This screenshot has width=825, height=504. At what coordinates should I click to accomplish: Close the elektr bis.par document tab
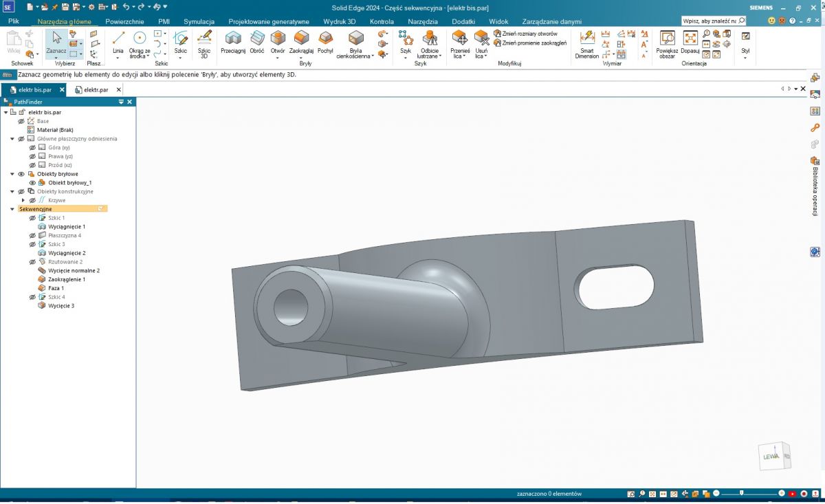[63, 89]
